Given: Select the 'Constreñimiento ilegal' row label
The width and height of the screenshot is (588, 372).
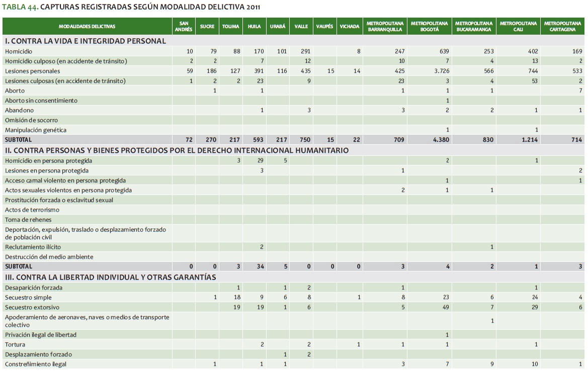Looking at the screenshot, I should point(35,364).
